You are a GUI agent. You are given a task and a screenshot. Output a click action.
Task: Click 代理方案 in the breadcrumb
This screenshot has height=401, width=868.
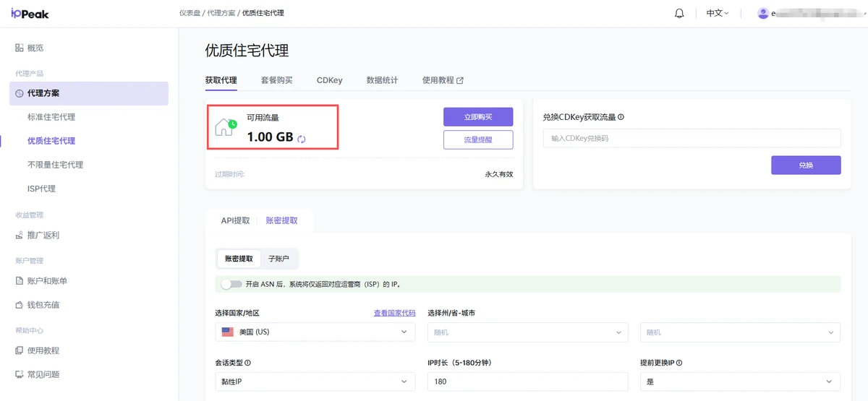pyautogui.click(x=221, y=13)
